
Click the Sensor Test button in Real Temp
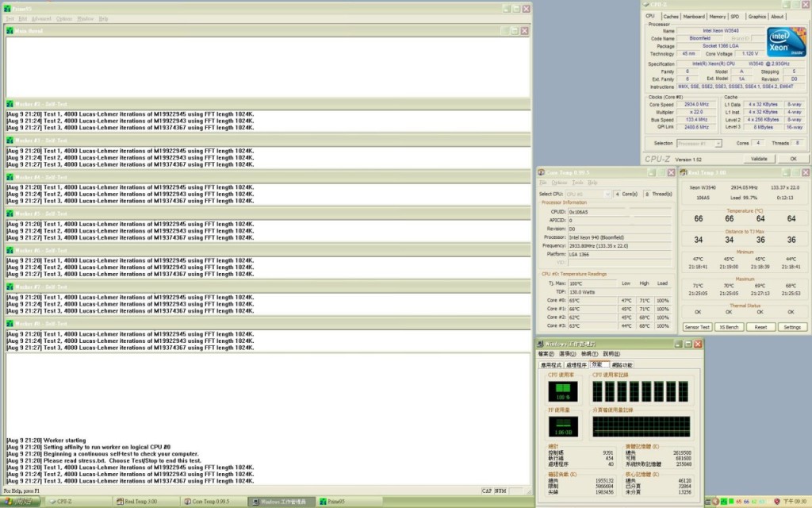696,327
